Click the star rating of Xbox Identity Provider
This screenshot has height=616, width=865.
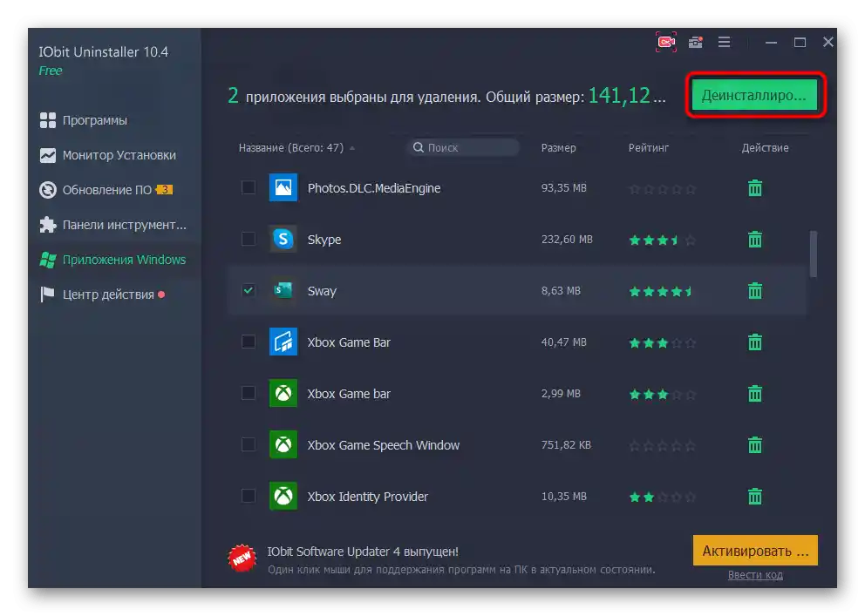(662, 497)
